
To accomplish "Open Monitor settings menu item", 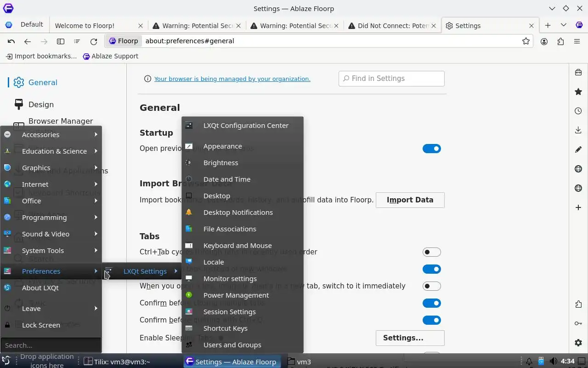I will 243,279.
